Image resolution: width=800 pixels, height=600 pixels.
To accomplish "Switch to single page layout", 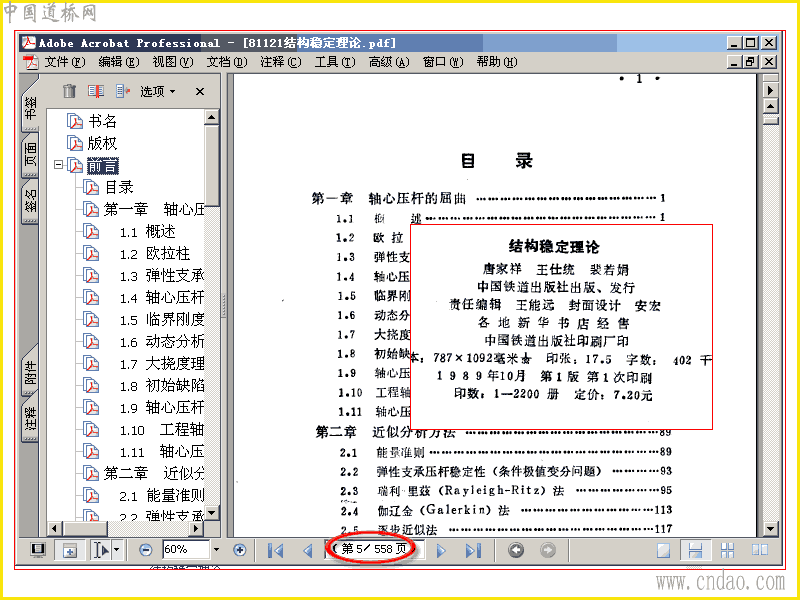I will 663,551.
